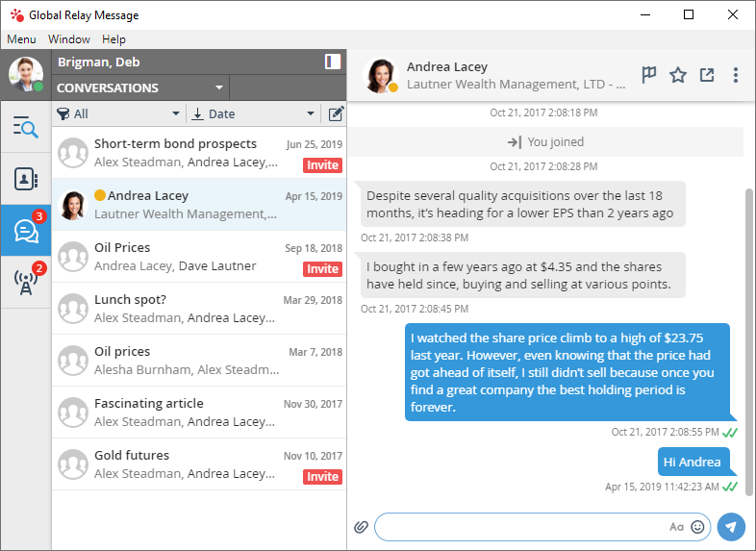
Task: Click the compose new message icon
Action: [x=335, y=113]
